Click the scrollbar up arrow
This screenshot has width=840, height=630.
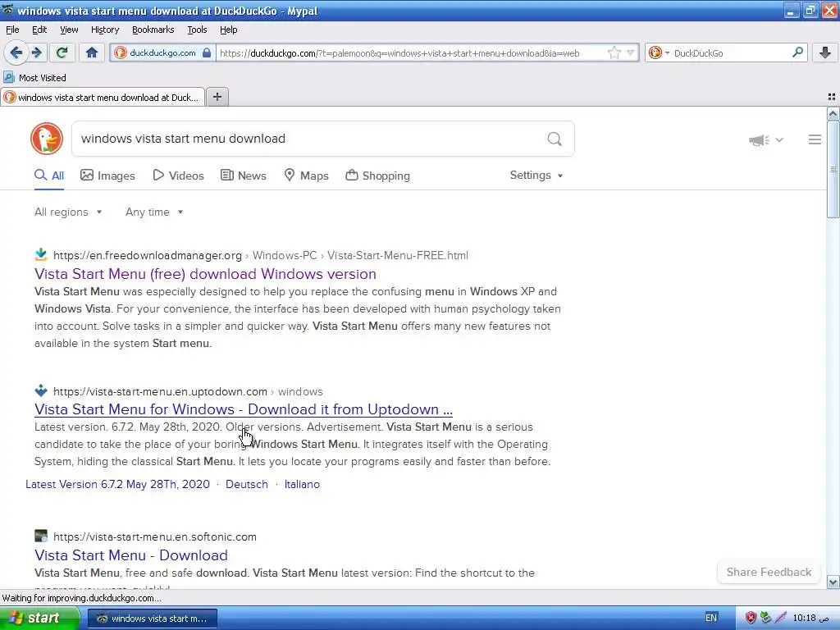click(833, 113)
